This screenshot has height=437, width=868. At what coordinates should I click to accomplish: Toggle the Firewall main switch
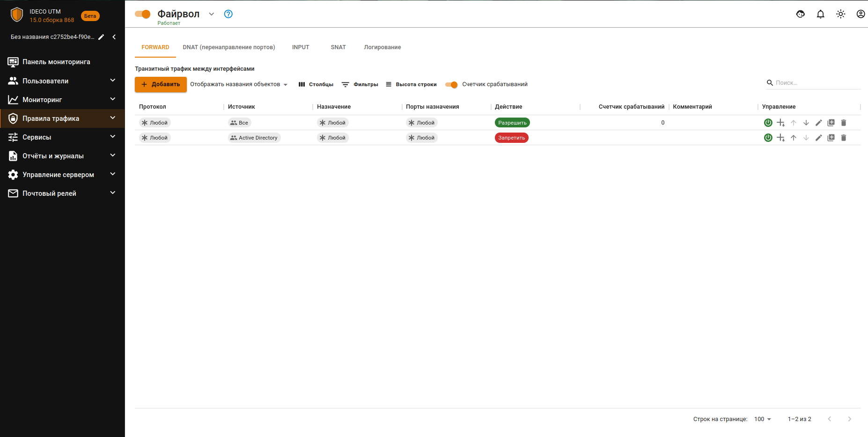click(143, 14)
